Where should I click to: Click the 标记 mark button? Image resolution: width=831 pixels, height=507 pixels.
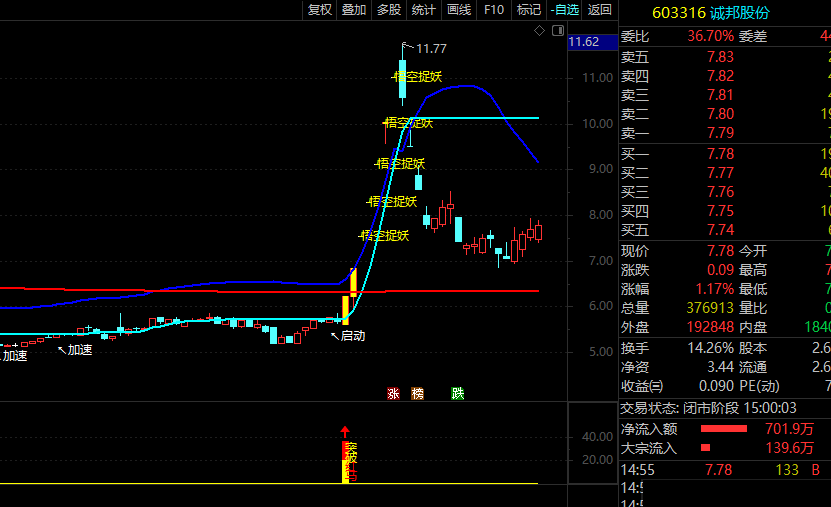(x=529, y=10)
